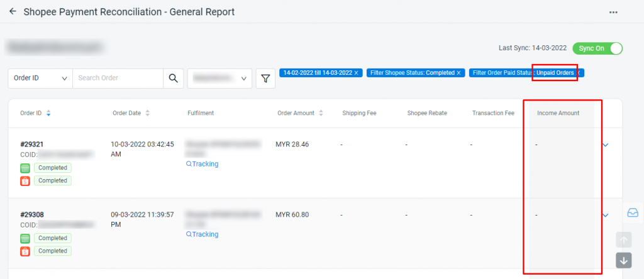Remove the 14-02-2022 till 14-03-2022 date filter
This screenshot has width=644, height=279.
tap(356, 73)
